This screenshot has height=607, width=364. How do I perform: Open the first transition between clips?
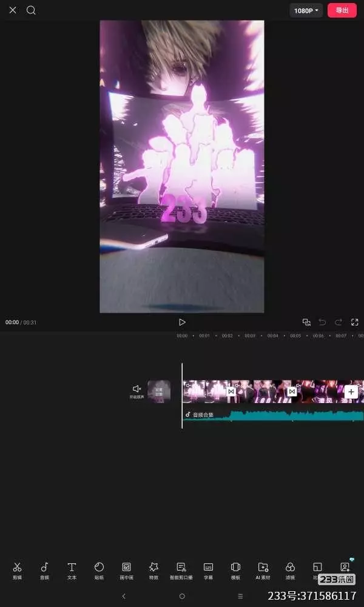[x=231, y=392]
